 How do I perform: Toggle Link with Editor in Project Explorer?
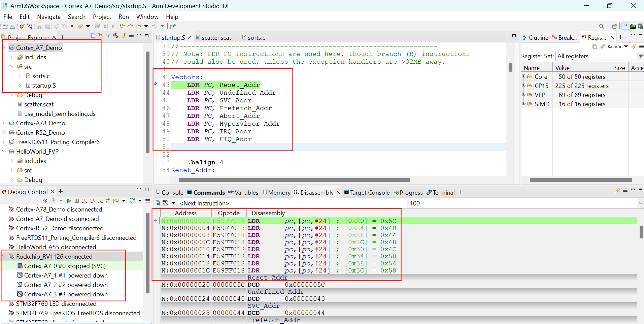point(100,36)
